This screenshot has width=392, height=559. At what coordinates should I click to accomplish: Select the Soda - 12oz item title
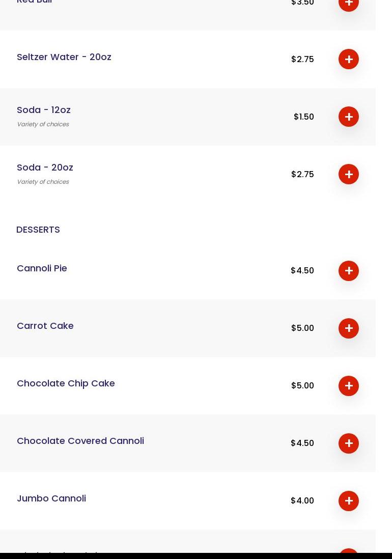point(44,109)
